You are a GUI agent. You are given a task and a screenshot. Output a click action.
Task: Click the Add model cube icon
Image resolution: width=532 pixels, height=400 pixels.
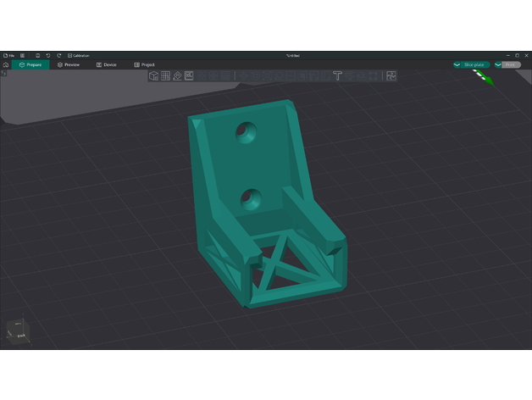tap(154, 76)
